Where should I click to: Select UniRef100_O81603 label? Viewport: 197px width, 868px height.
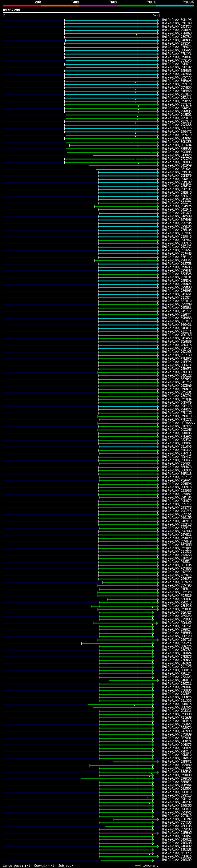[x=177, y=446]
